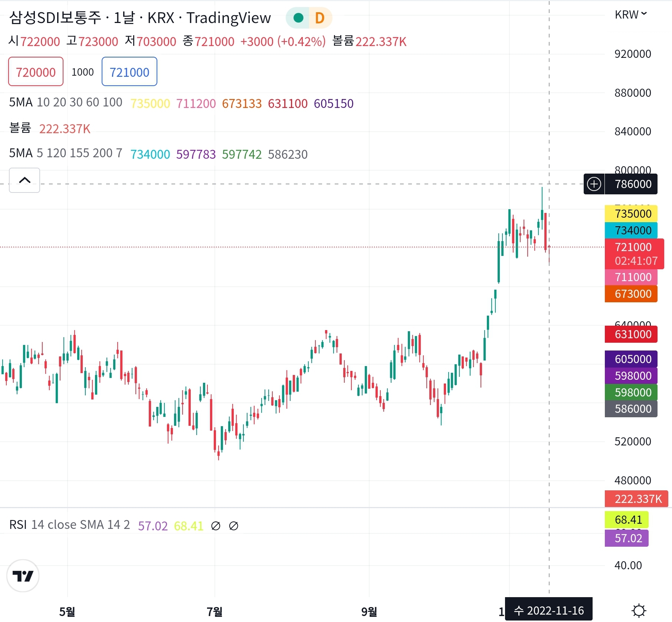Click the symbol title 삼성SDI보통주
The width and height of the screenshot is (672, 622).
tap(55, 18)
